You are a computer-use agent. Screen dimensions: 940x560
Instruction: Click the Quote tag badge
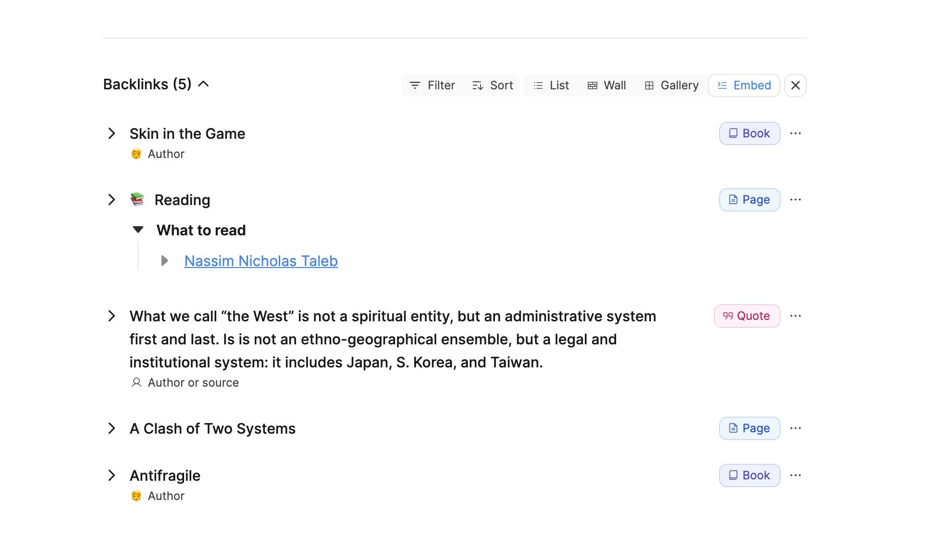click(747, 316)
